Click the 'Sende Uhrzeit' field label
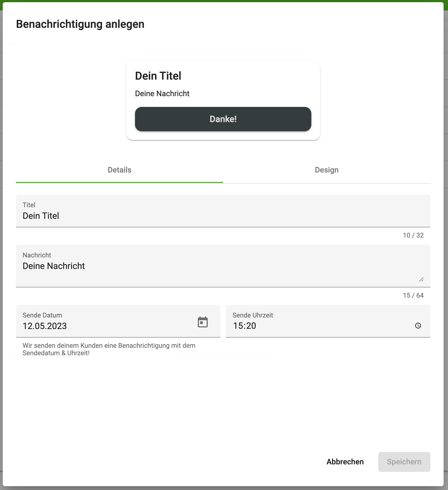This screenshot has width=448, height=490. click(x=253, y=315)
